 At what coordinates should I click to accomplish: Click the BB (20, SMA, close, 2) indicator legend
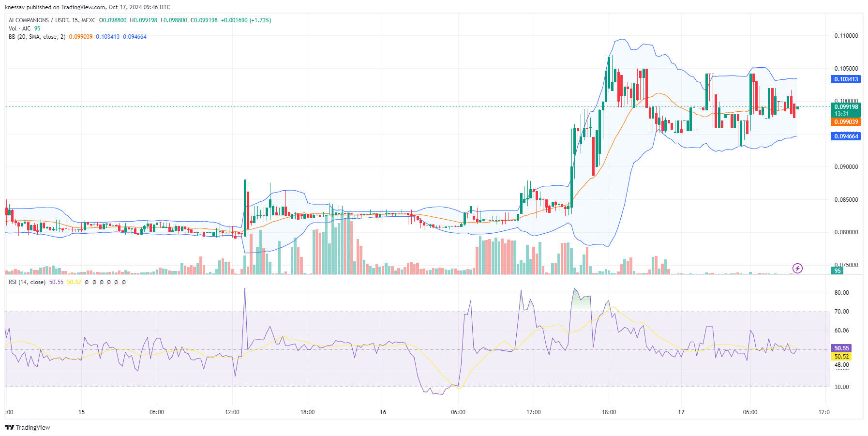[37, 37]
